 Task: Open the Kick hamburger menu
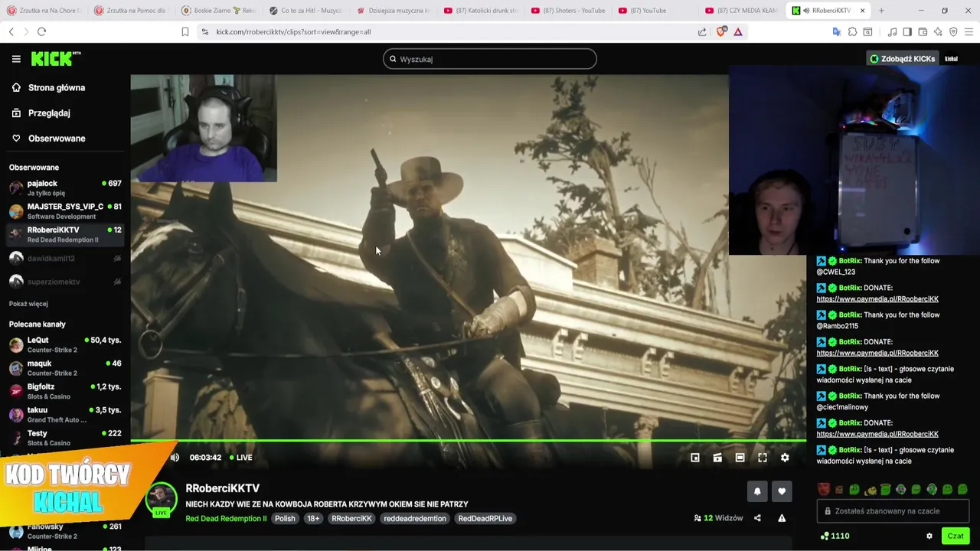tap(16, 59)
